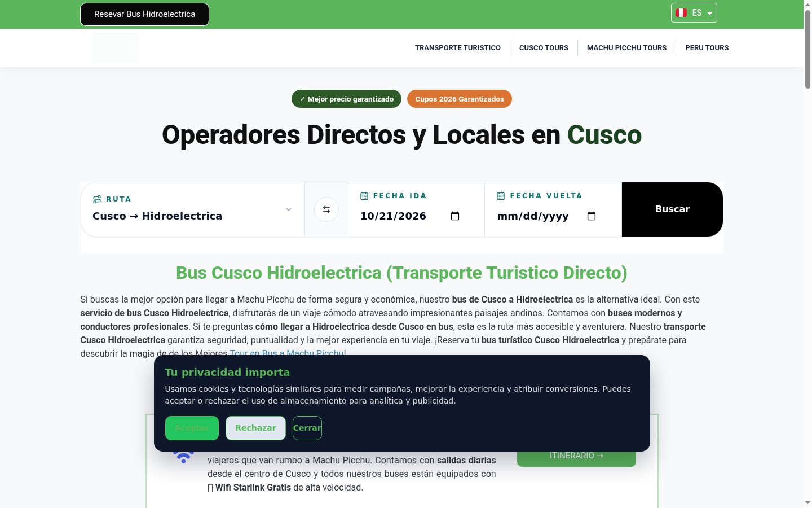Accept cookies with Aceptar button
The height and width of the screenshot is (508, 812).
pyautogui.click(x=192, y=428)
